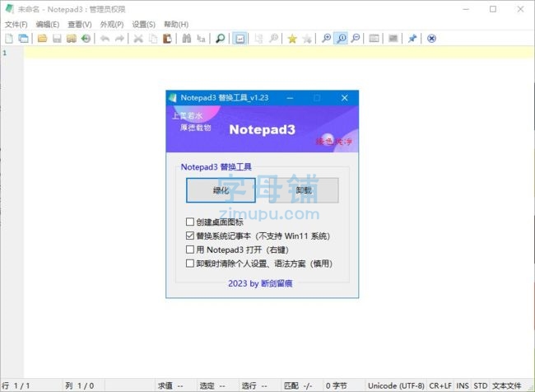The image size is (535, 392).
Task: Minimize the Notepad3 替换工具 dialog
Action: (290, 98)
